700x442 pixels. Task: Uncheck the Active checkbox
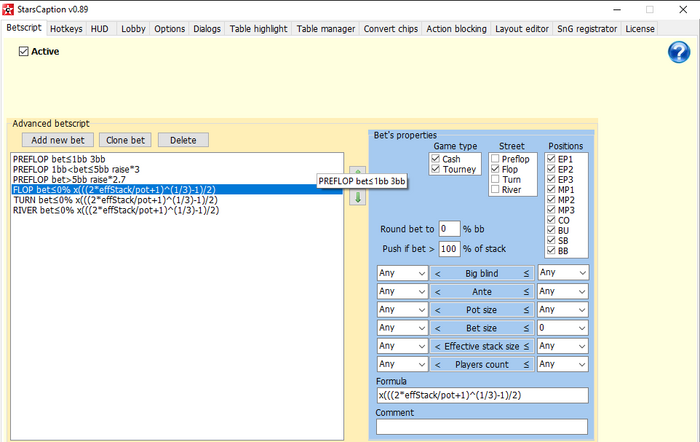24,51
